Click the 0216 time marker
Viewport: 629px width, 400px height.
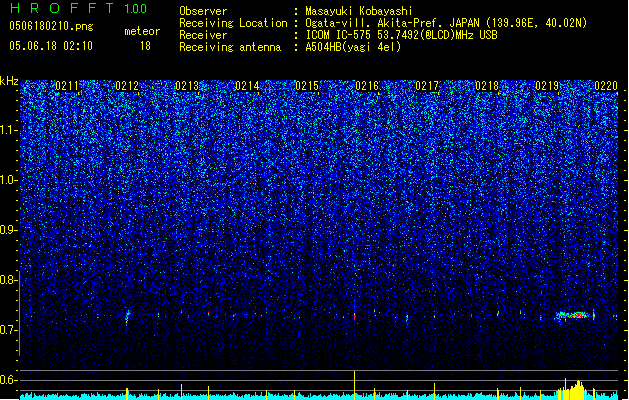[x=367, y=86]
